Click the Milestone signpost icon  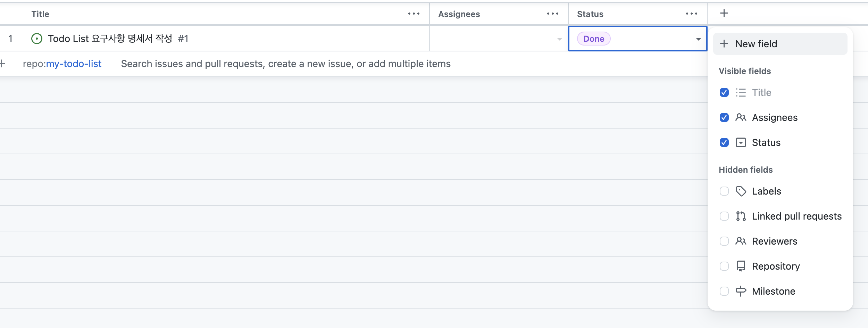[x=741, y=292]
